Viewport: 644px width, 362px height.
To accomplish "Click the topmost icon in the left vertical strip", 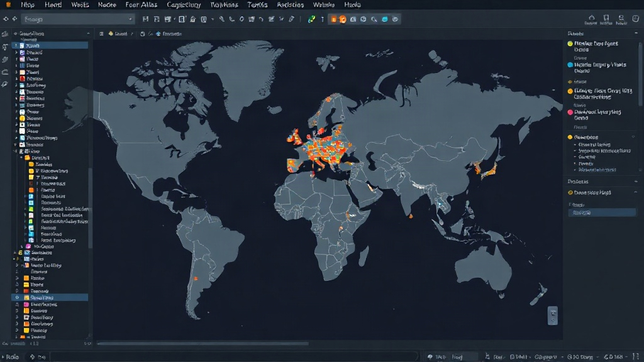I will 5,34.
